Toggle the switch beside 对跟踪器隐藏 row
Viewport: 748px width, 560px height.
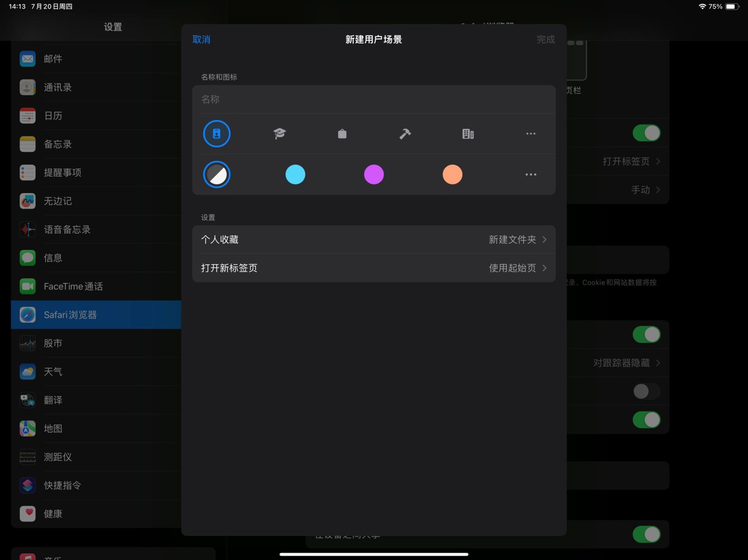point(646,334)
